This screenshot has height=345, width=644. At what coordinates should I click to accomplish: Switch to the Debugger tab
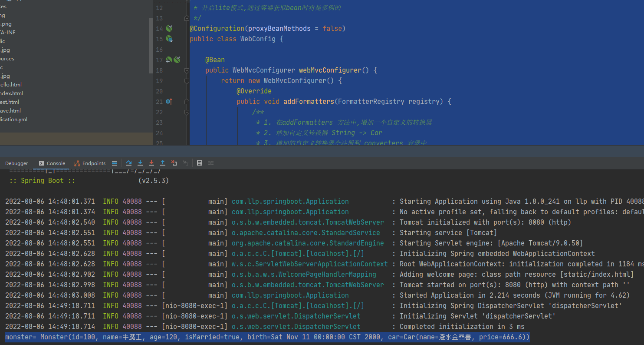(x=16, y=163)
